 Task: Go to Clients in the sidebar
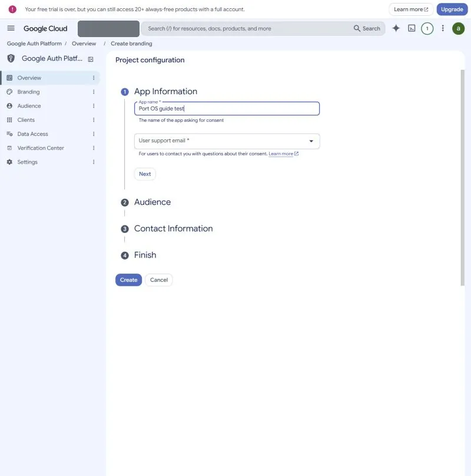pos(26,120)
